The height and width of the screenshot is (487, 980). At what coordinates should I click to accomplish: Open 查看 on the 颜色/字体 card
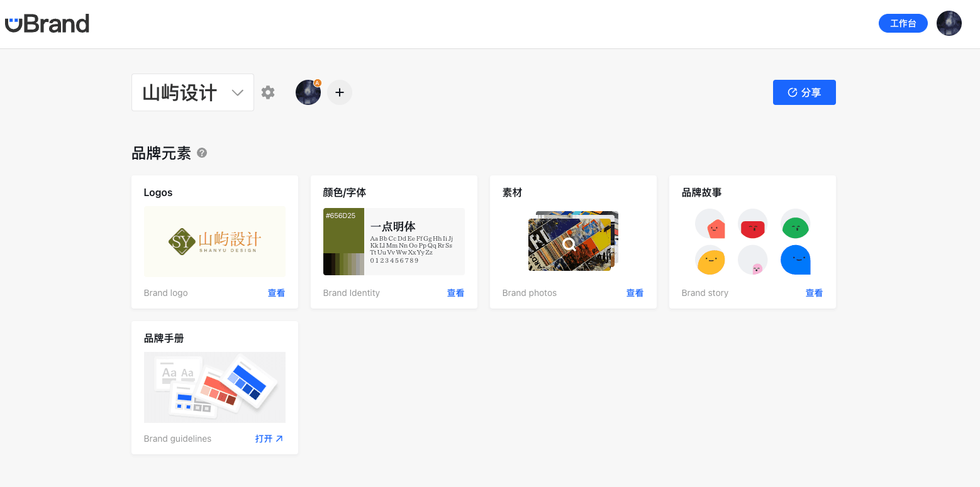click(x=455, y=292)
